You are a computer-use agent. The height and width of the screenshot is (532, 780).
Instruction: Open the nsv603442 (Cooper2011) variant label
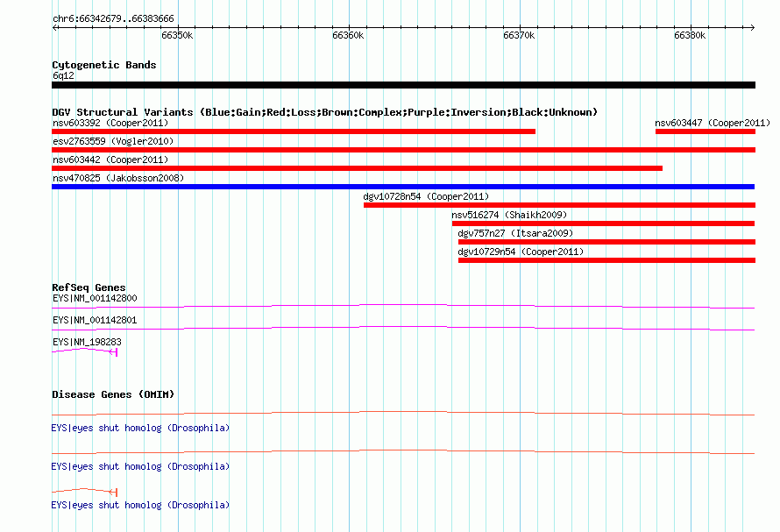[x=110, y=160]
